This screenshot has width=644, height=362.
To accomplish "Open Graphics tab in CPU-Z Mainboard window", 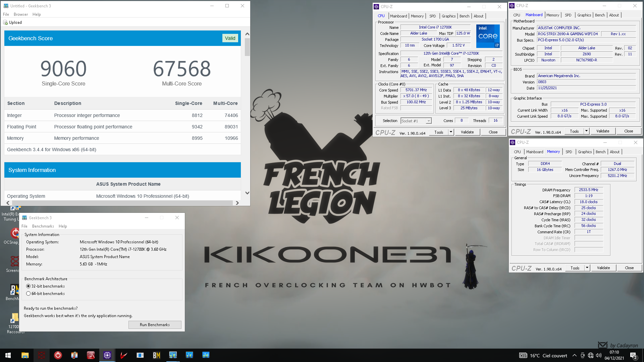I will coord(584,15).
